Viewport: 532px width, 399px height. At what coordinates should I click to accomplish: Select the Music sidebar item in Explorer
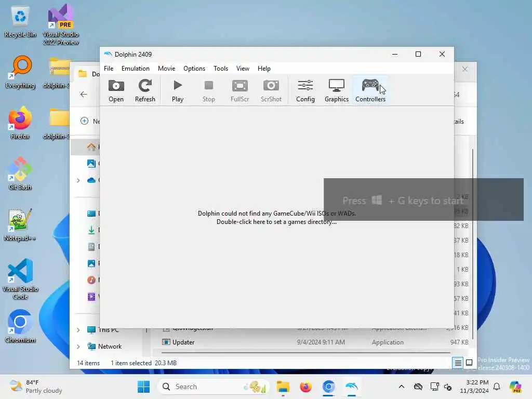click(x=91, y=280)
